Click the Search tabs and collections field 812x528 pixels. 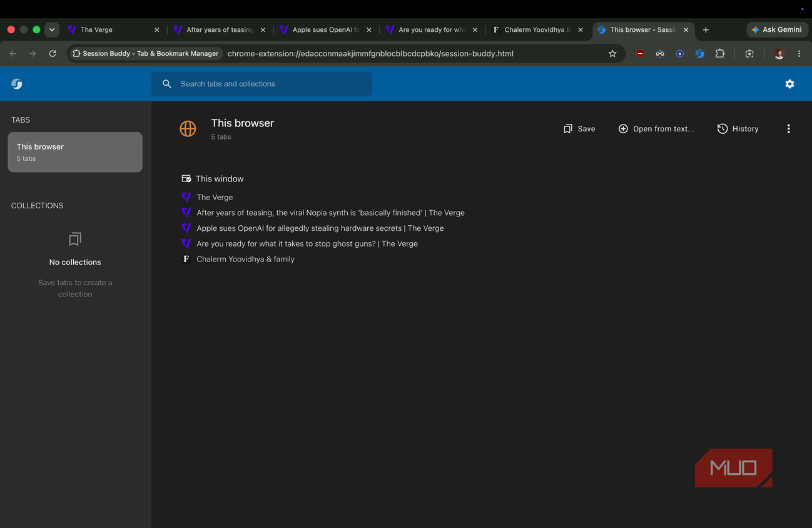point(261,84)
